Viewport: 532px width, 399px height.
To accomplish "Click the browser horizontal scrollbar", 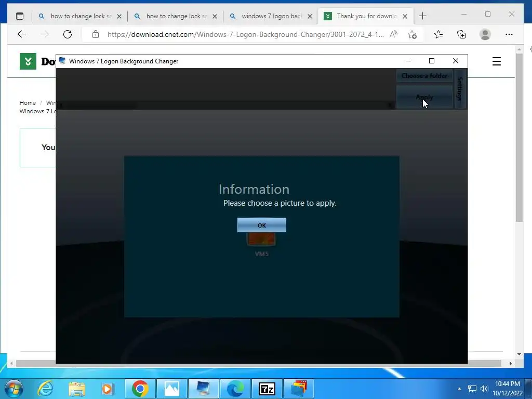I will tap(259, 363).
